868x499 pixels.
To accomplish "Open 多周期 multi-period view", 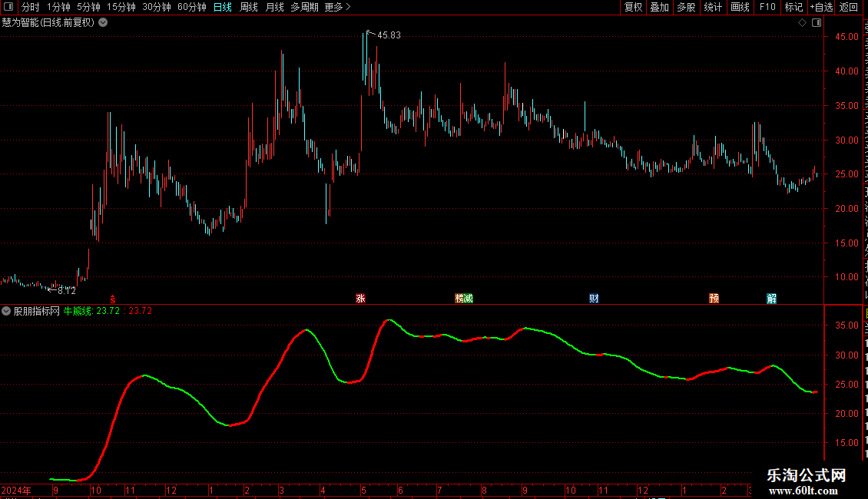I will [x=304, y=7].
